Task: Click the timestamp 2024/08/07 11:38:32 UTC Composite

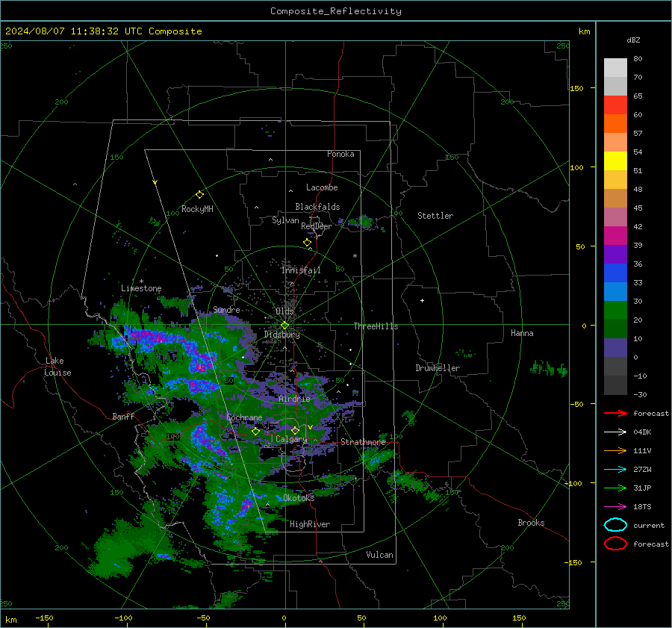Action: pos(103,31)
